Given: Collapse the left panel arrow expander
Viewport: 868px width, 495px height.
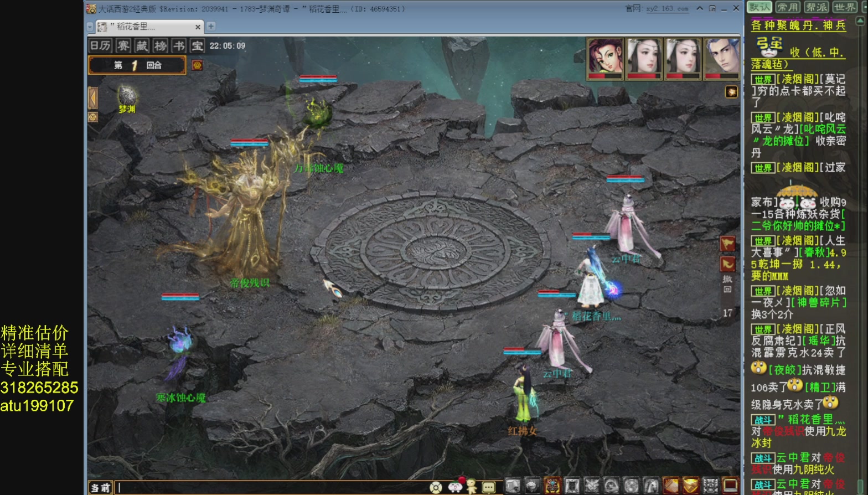Looking at the screenshot, I should coord(92,99).
